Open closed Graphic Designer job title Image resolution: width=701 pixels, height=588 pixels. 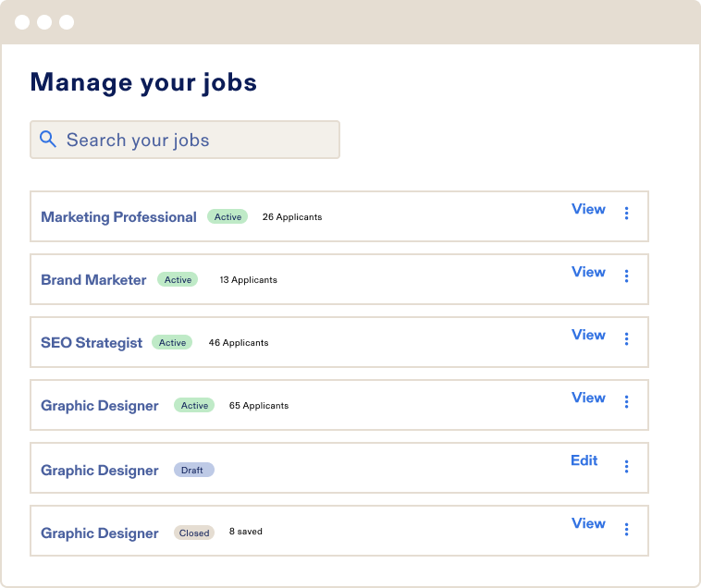point(100,533)
